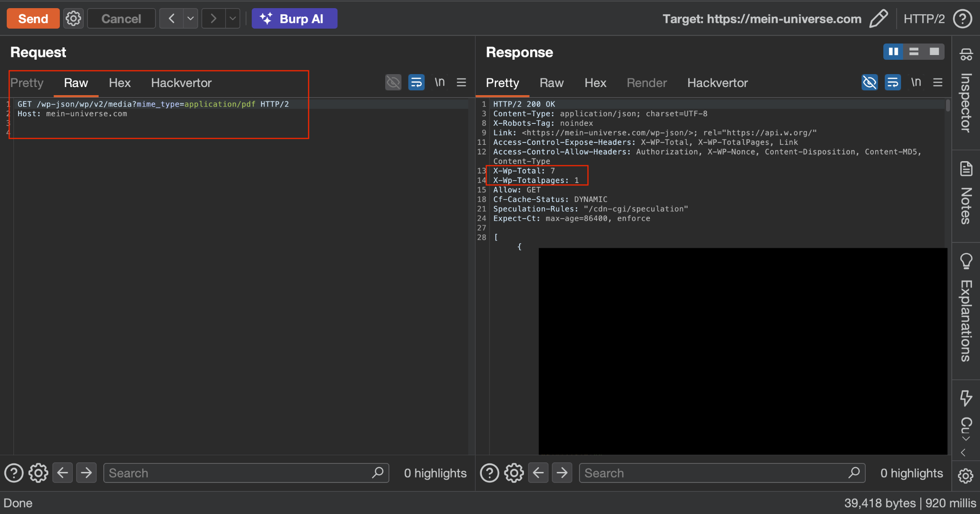Open side panel settings gear
The height and width of the screenshot is (514, 980).
coord(966,476)
